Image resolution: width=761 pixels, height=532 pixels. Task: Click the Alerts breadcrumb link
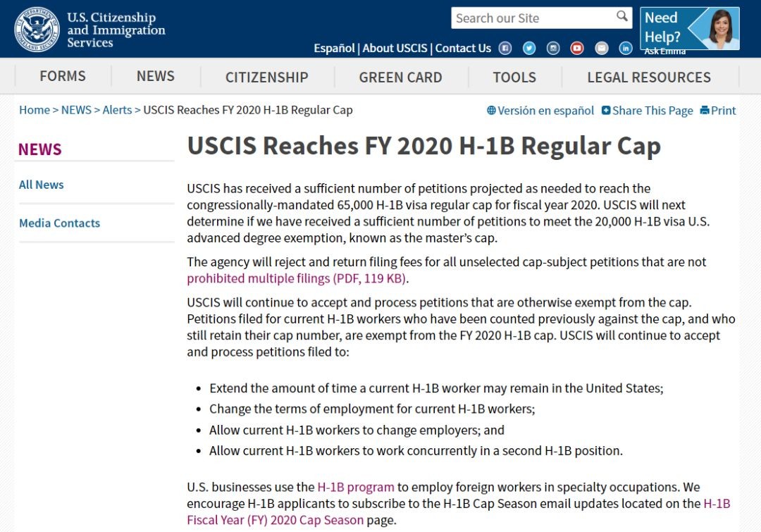point(117,110)
